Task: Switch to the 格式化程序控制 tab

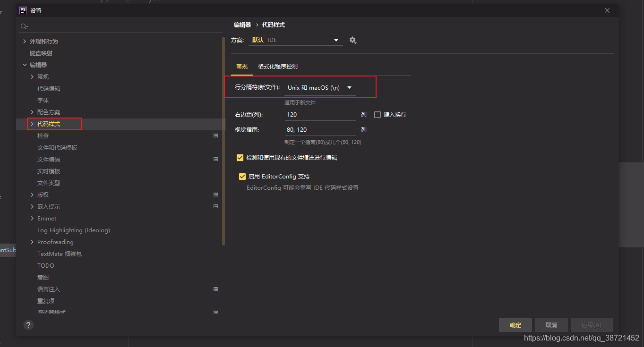Action: click(x=278, y=67)
